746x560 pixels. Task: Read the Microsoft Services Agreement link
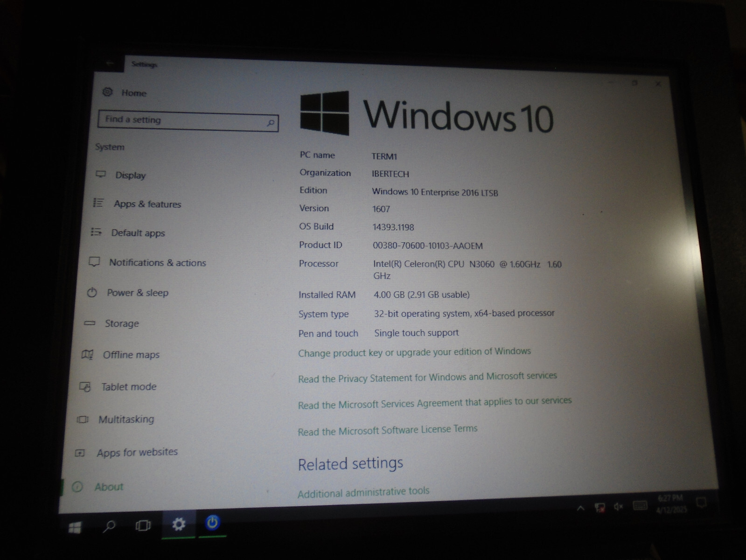click(434, 403)
